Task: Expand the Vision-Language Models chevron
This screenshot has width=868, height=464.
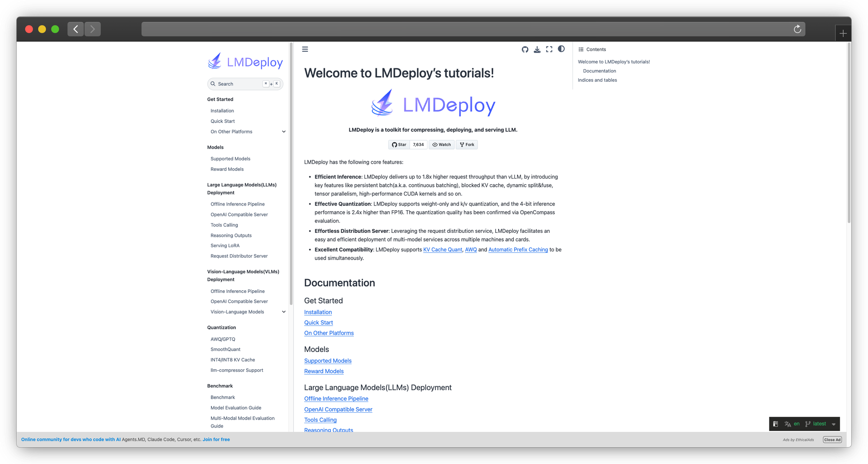Action: point(284,312)
